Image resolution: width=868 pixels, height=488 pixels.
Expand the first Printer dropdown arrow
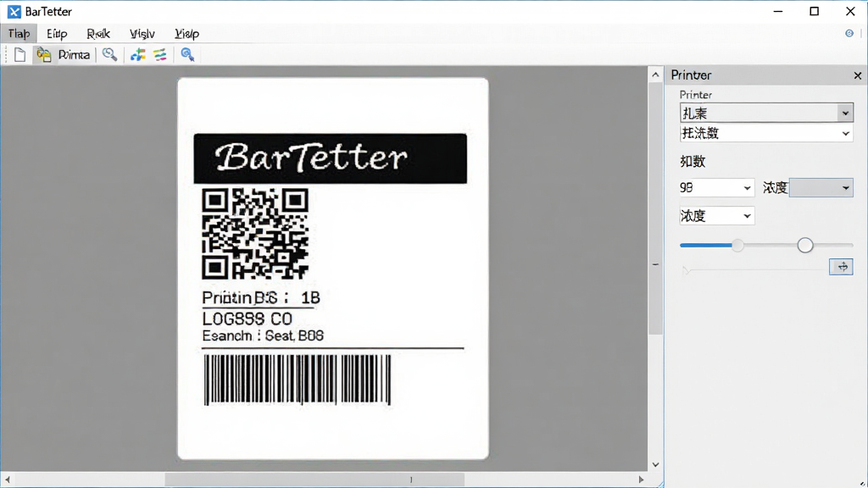pos(845,114)
